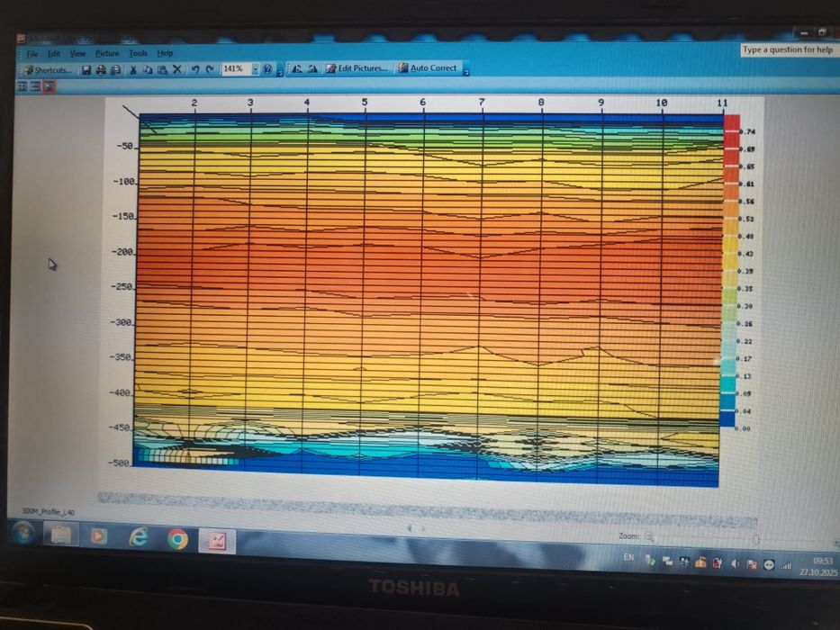Click the Undo arrow icon
Image resolution: width=840 pixels, height=630 pixels.
click(195, 69)
